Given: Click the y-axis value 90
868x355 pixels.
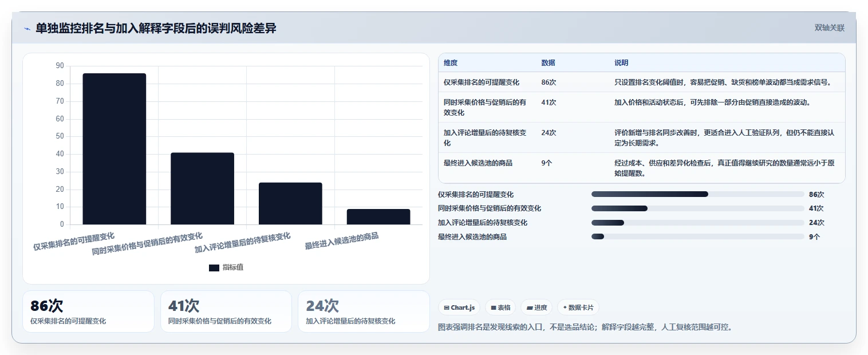Looking at the screenshot, I should tap(60, 66).
